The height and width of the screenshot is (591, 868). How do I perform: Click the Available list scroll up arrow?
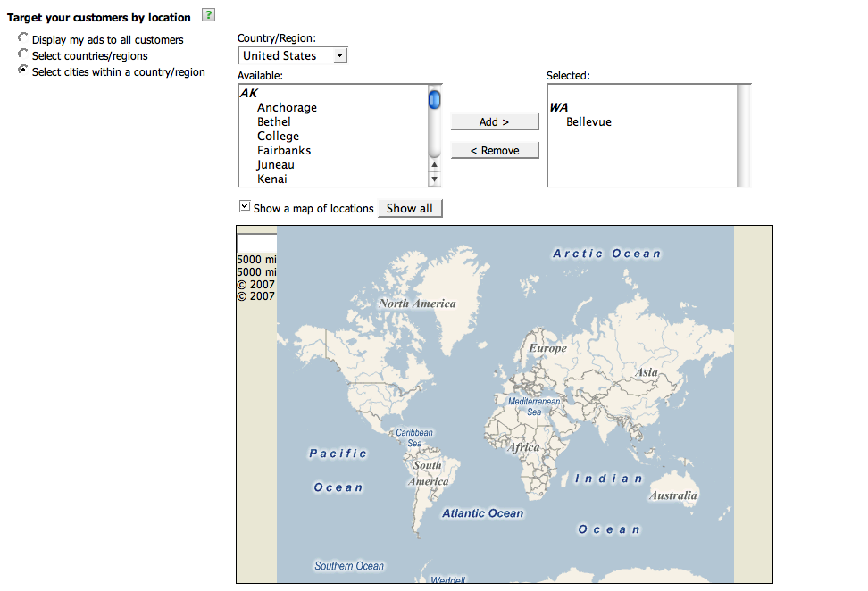coord(435,164)
